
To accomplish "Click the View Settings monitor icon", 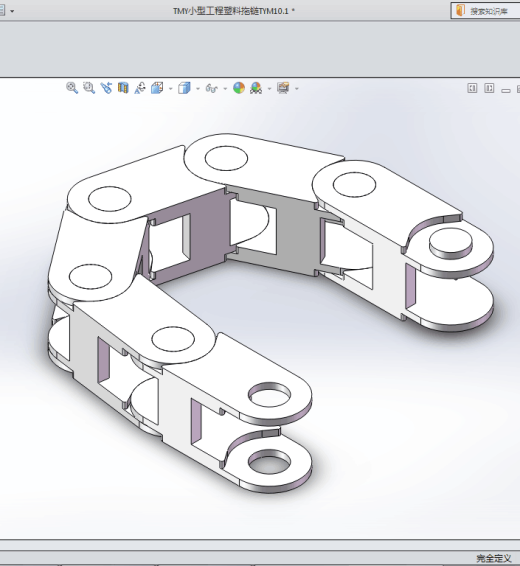I will pos(283,88).
